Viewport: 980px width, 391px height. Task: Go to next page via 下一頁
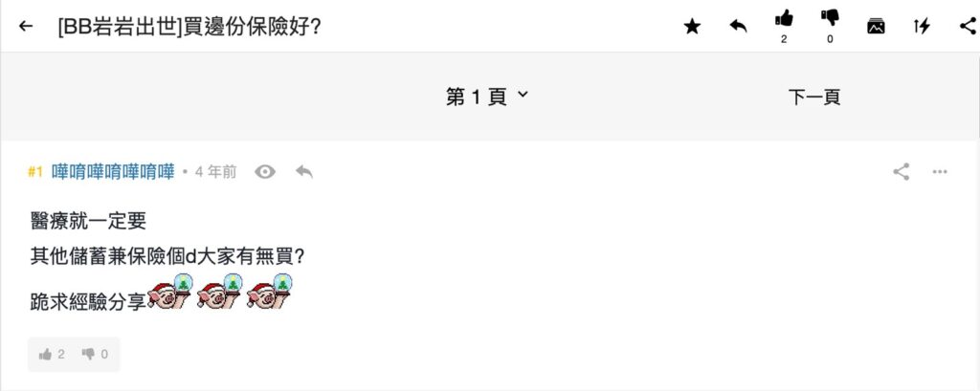point(814,97)
